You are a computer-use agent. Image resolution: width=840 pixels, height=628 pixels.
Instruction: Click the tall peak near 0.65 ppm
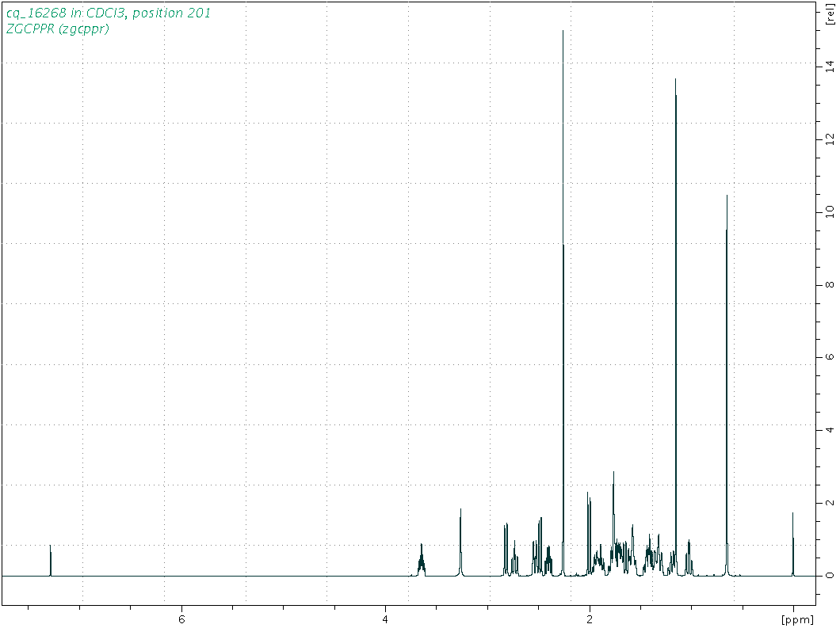click(x=727, y=386)
